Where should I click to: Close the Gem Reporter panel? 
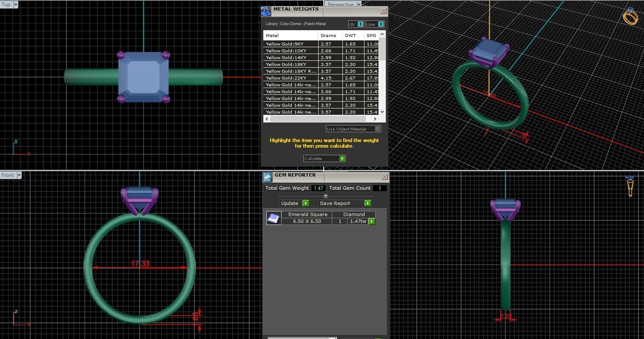[385, 177]
